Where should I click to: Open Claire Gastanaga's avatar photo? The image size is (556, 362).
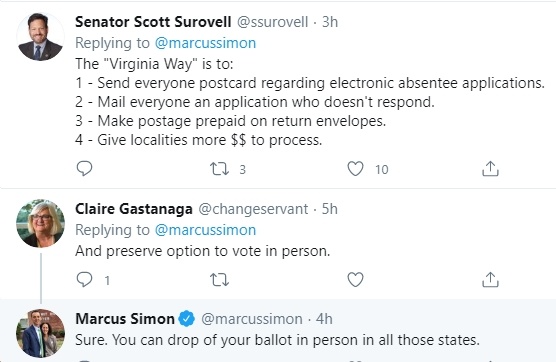coord(40,223)
